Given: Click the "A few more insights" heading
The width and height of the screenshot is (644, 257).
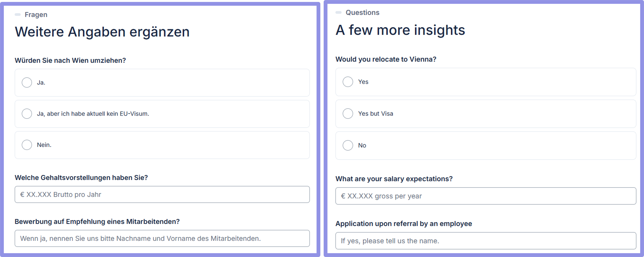Looking at the screenshot, I should point(400,30).
